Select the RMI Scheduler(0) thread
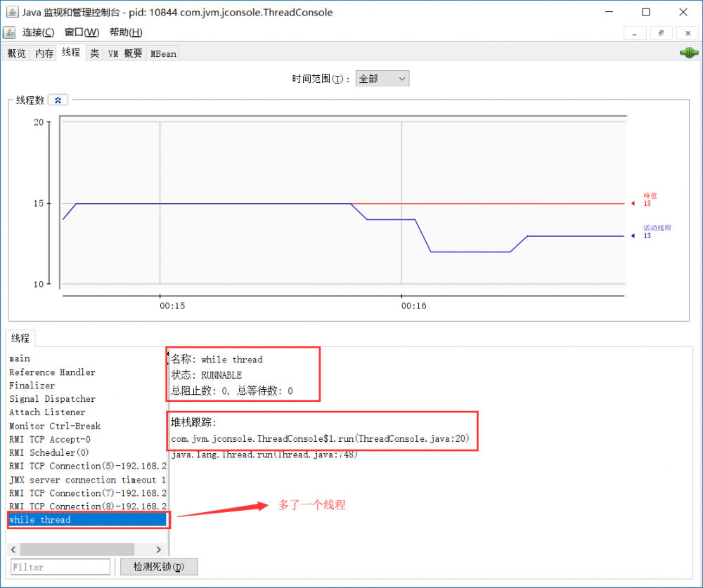Screen dimensions: 703x588 click(87, 452)
